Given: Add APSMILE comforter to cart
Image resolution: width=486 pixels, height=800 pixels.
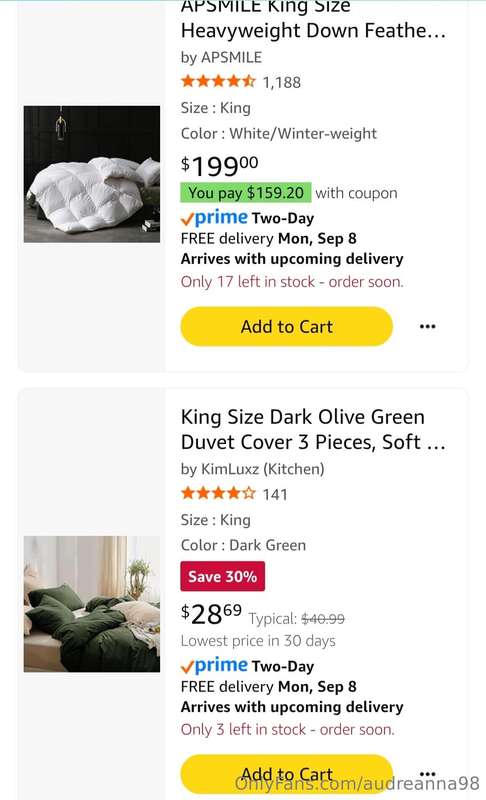Looking at the screenshot, I should (287, 327).
